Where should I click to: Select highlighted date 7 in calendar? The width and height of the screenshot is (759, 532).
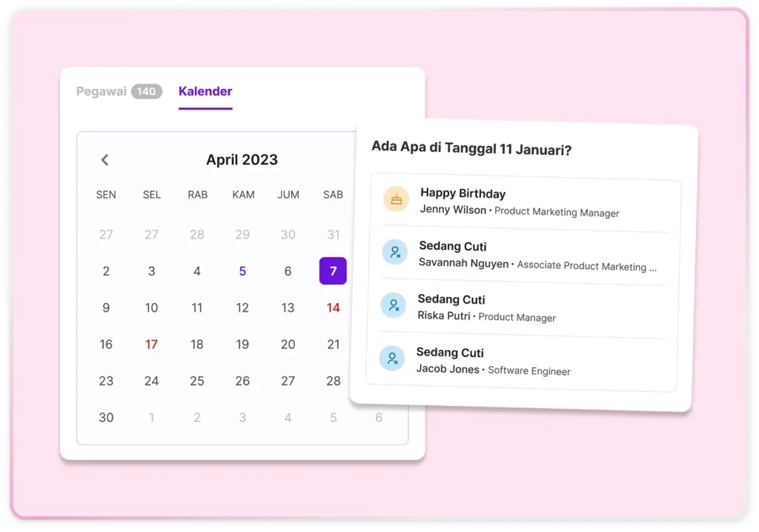click(x=333, y=270)
